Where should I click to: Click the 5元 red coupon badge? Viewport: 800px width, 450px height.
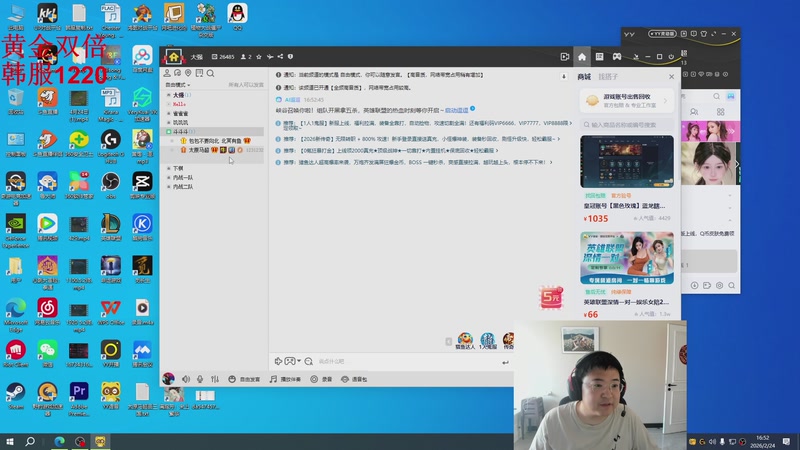point(551,297)
